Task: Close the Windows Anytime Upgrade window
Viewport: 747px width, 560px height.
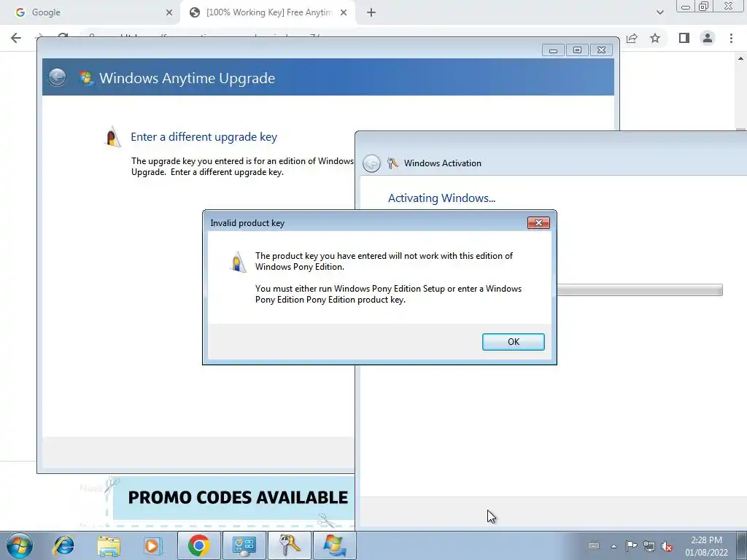Action: click(601, 50)
